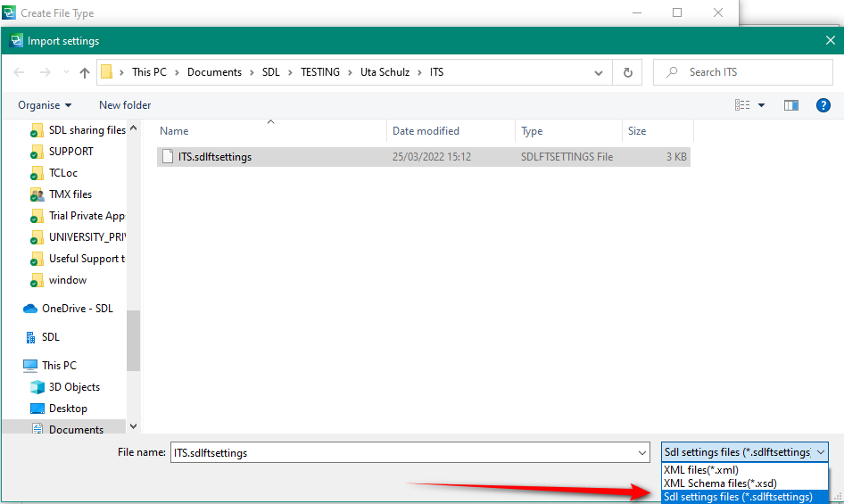This screenshot has width=844, height=504.
Task: Choose 'XML files(*.xml)' filter option
Action: pos(744,470)
